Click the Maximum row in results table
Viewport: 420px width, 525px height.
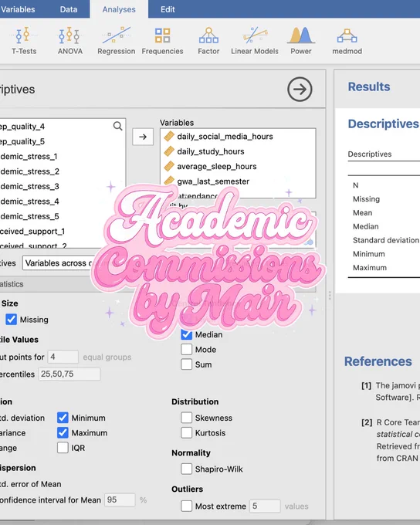coord(370,268)
